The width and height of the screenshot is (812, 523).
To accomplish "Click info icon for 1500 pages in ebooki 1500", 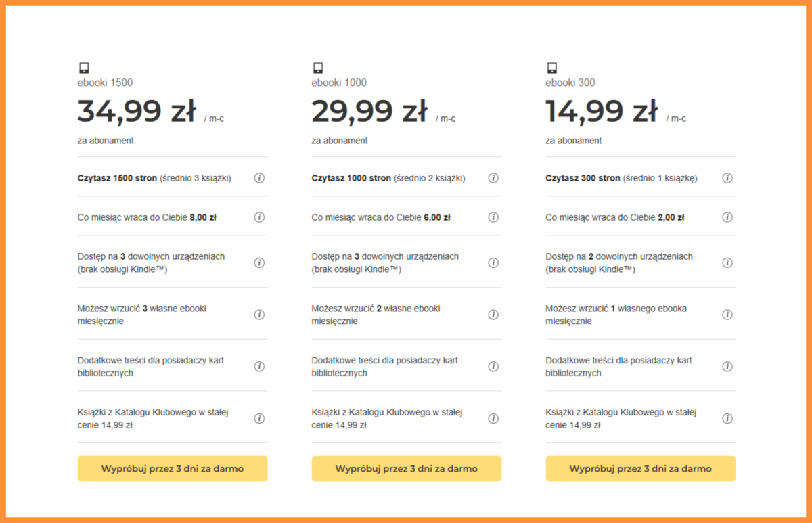I will click(x=259, y=178).
